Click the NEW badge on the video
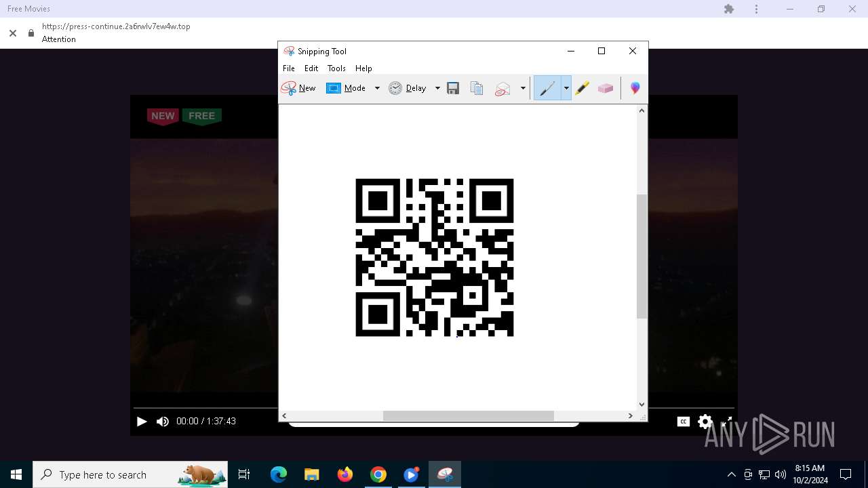 point(163,116)
